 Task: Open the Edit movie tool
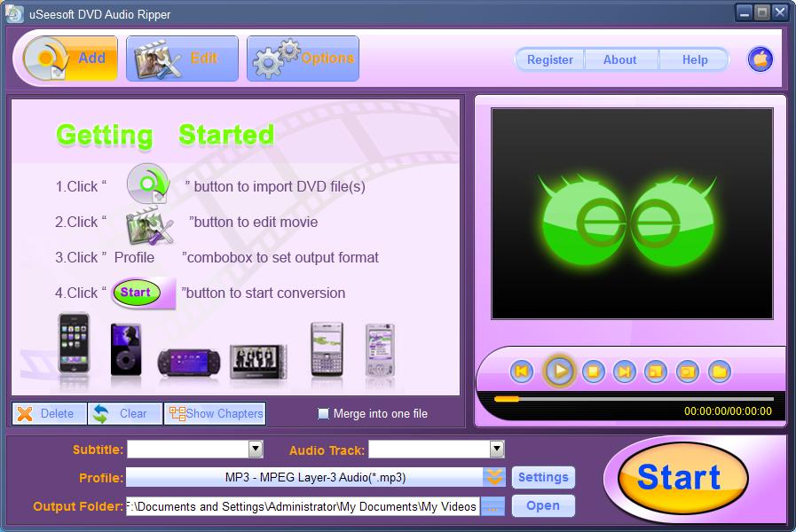182,59
